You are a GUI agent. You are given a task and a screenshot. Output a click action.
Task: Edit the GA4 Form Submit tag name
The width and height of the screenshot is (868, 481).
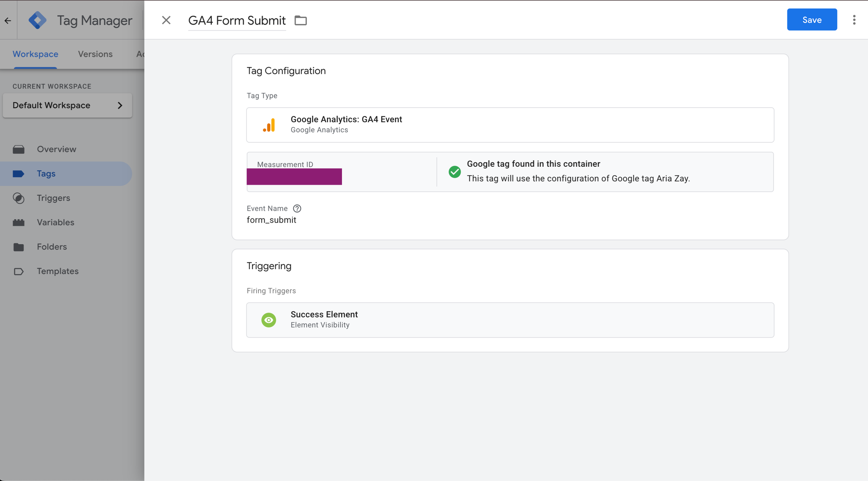(x=237, y=20)
